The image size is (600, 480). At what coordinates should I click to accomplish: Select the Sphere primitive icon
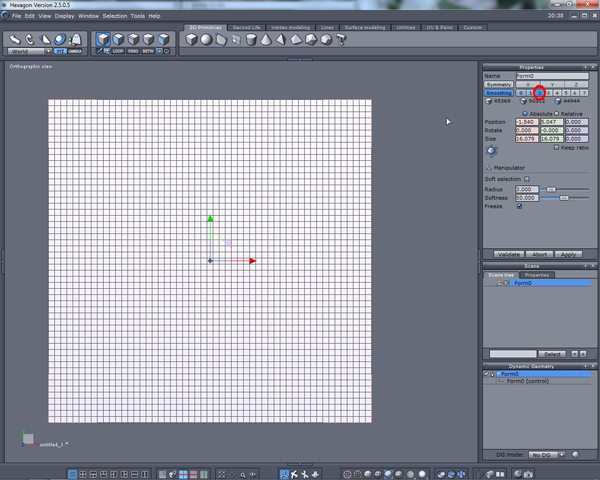pyautogui.click(x=206, y=39)
